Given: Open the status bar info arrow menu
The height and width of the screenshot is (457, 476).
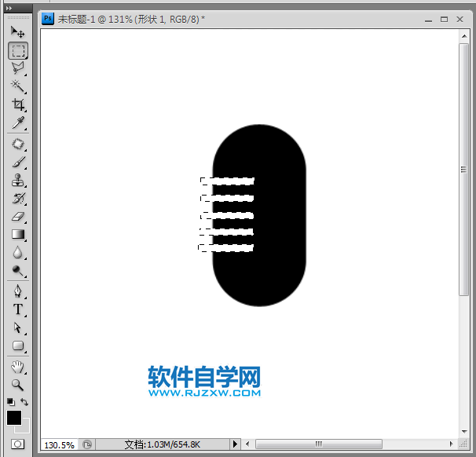Looking at the screenshot, I should (x=235, y=444).
